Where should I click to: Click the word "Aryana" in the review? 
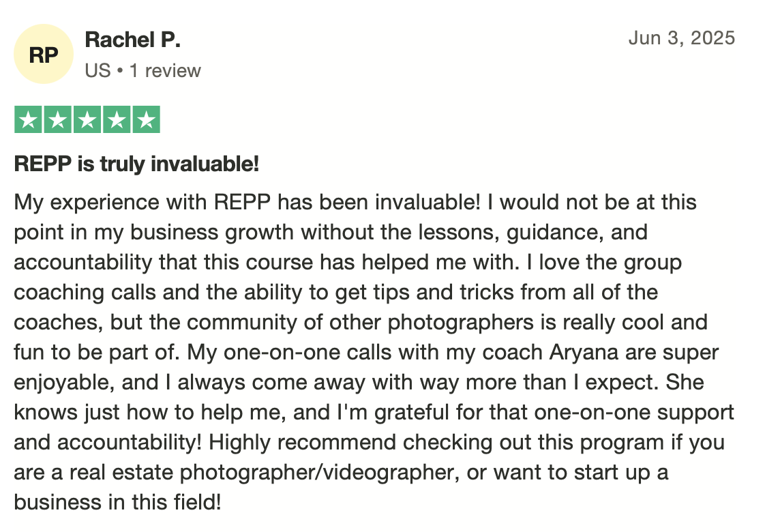click(x=584, y=353)
